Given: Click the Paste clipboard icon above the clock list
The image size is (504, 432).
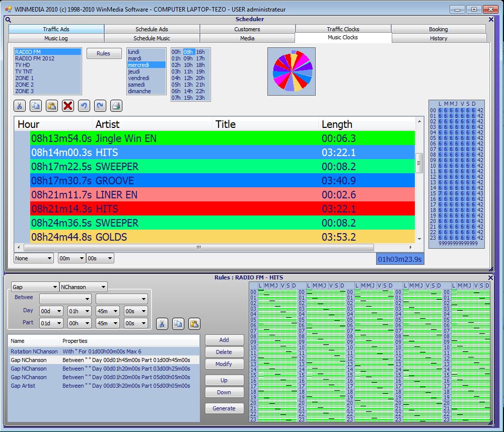Looking at the screenshot, I should tap(51, 106).
